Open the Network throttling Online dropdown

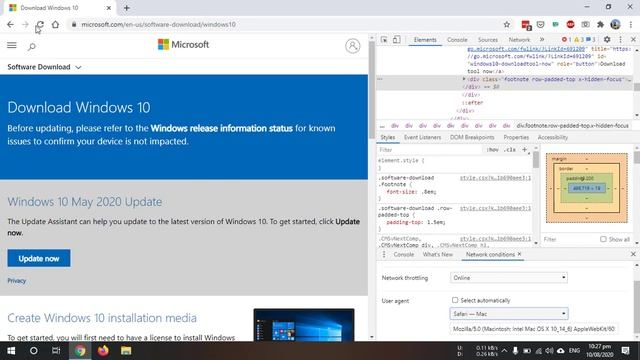[x=509, y=278]
